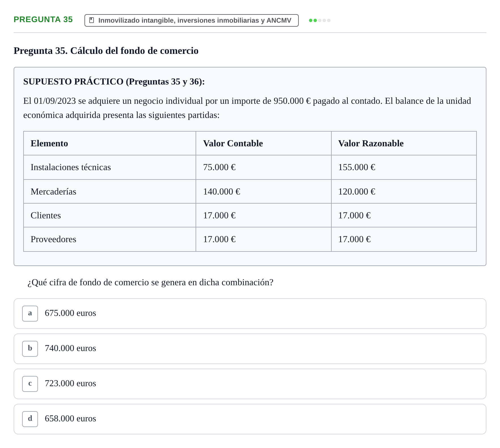Click the '120.000 €' fair value cell
Image resolution: width=500 pixels, height=448 pixels.
404,191
